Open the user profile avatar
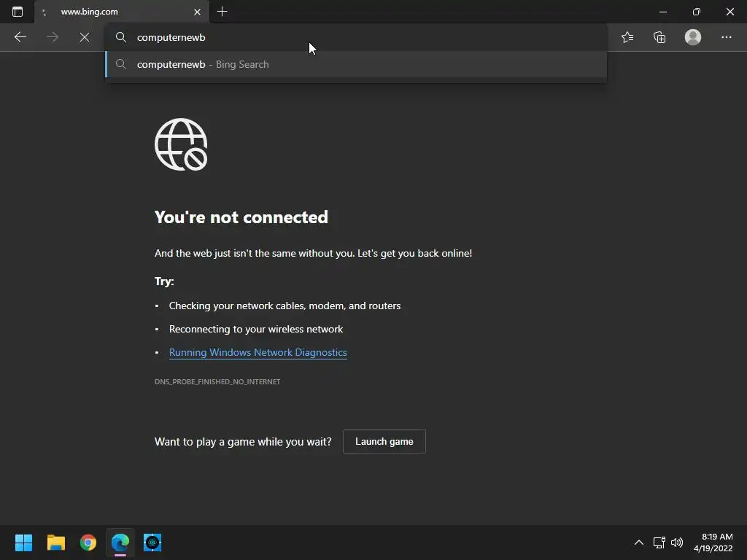Viewport: 747px width, 560px height. point(693,37)
